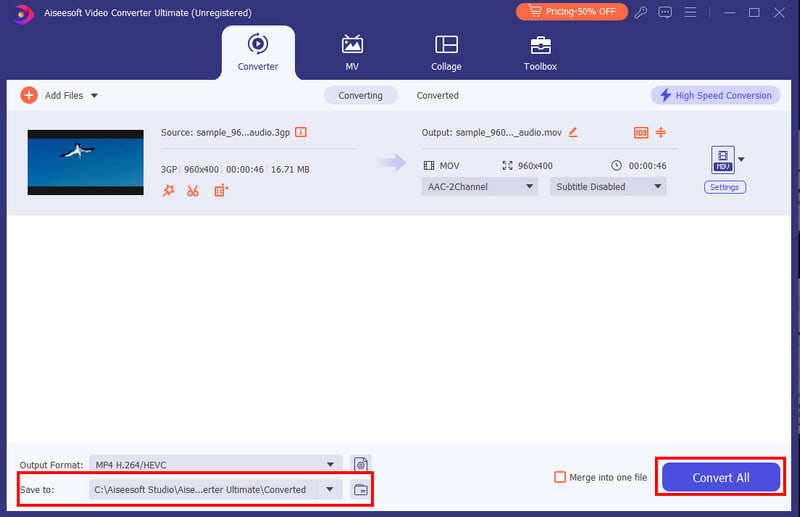Switch to the MV tab
The image size is (800, 517).
point(352,53)
